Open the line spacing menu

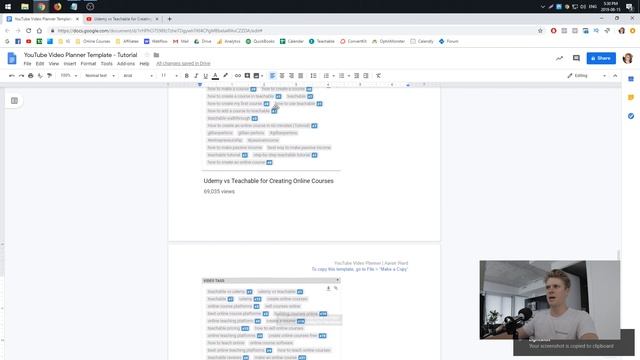[x=313, y=76]
